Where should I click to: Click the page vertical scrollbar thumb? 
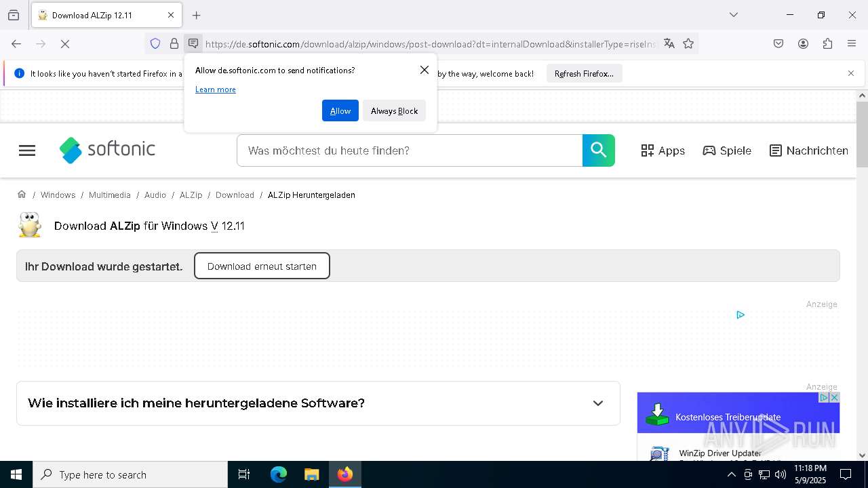(x=862, y=134)
